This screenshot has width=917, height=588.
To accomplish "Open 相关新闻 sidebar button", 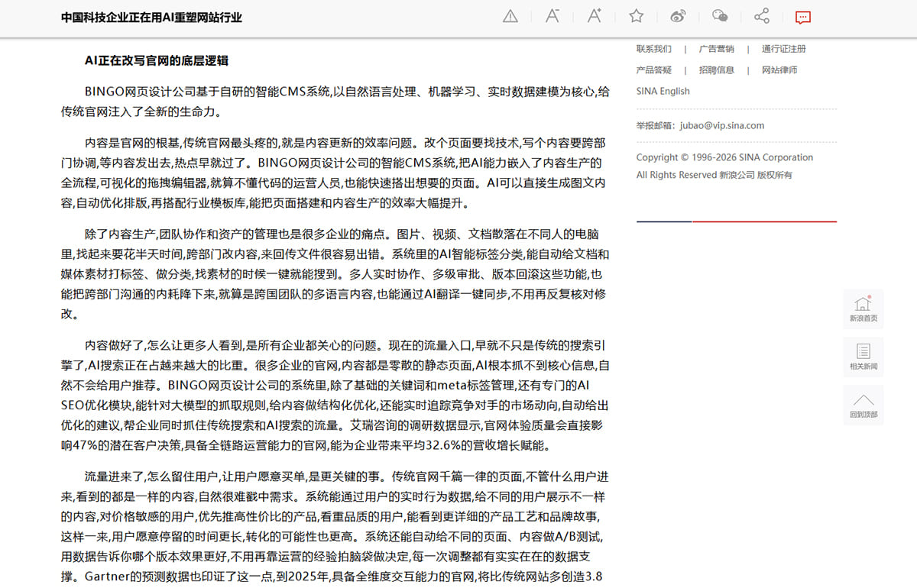I will (x=864, y=357).
